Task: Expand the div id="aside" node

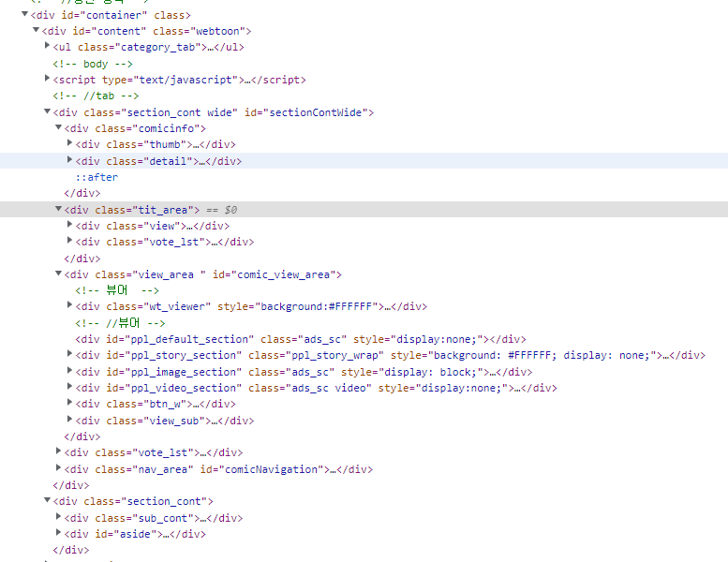Action: click(x=58, y=532)
